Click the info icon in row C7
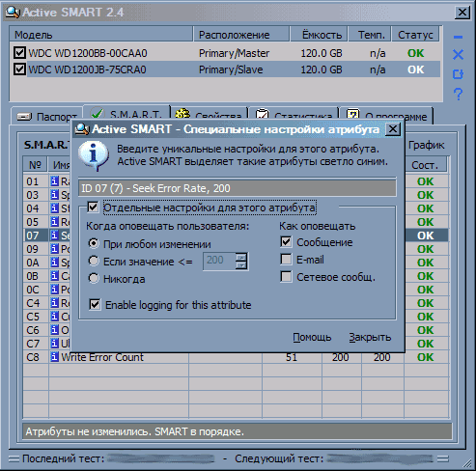Screen dimensions: 476x471 54,344
